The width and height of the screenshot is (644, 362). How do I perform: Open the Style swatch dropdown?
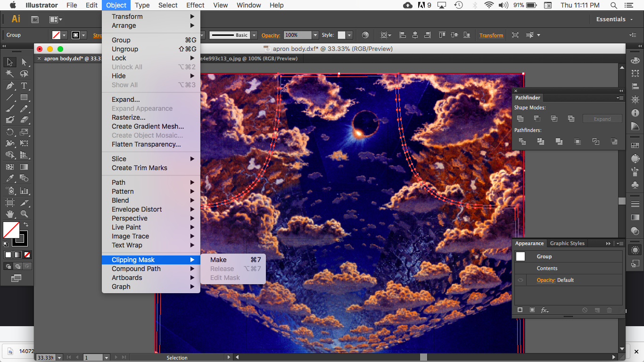pyautogui.click(x=349, y=35)
